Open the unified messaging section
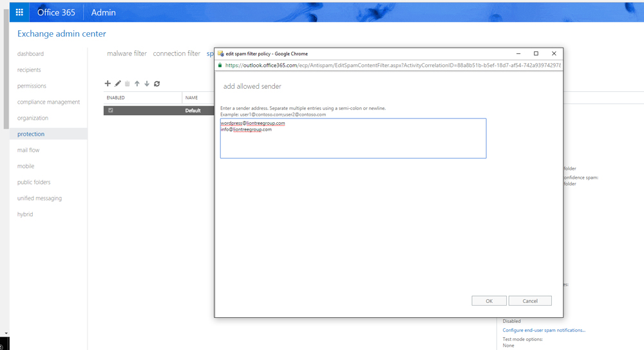The width and height of the screenshot is (644, 350). coord(39,198)
